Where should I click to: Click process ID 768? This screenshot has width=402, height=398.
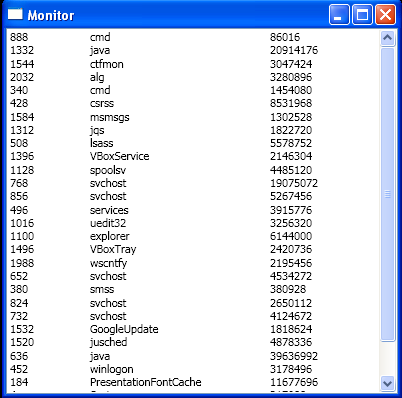click(19, 183)
